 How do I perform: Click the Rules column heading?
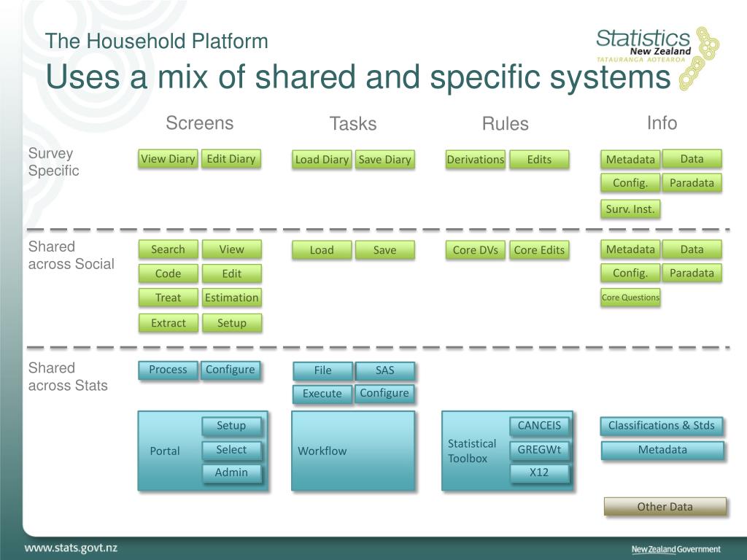coord(506,124)
